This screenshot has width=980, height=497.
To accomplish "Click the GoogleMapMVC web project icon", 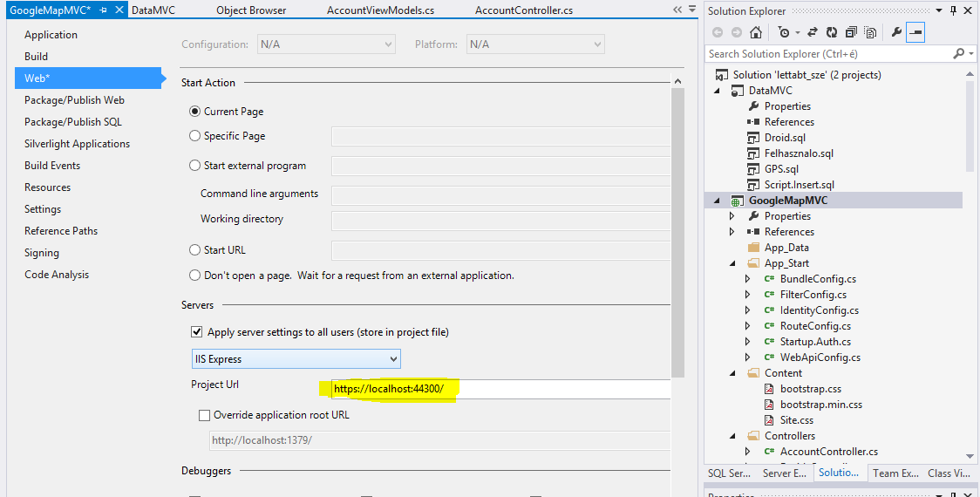I will 738,201.
